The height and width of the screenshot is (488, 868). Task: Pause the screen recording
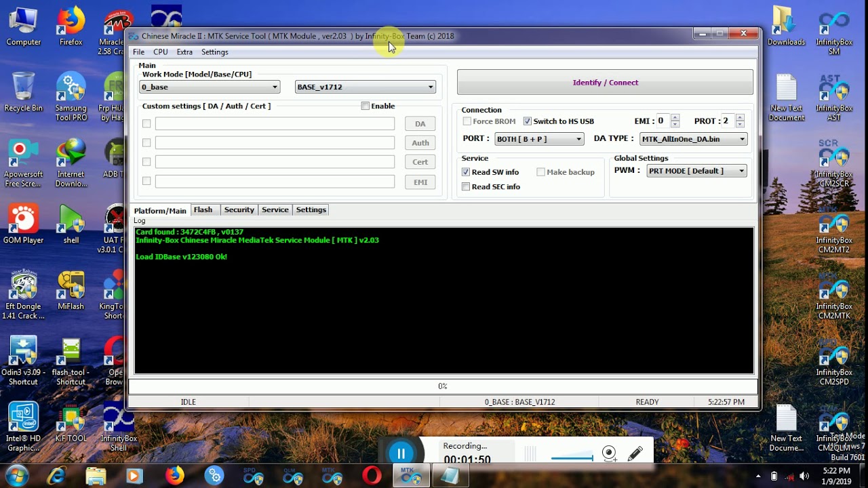401,453
